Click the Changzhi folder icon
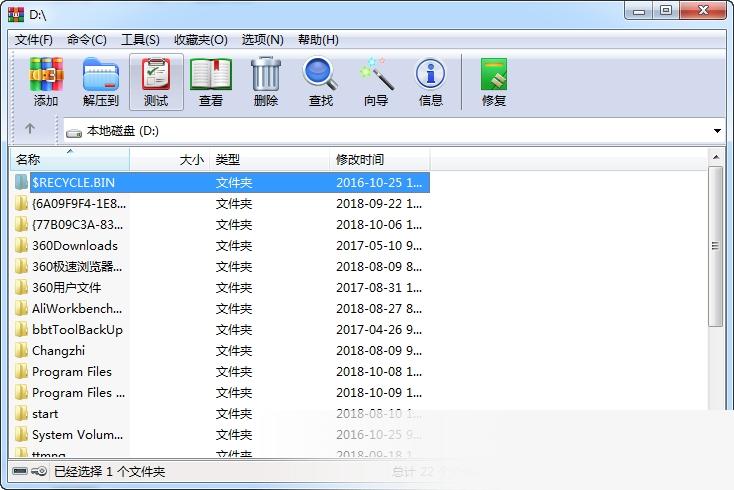Image resolution: width=734 pixels, height=490 pixels. tap(21, 350)
